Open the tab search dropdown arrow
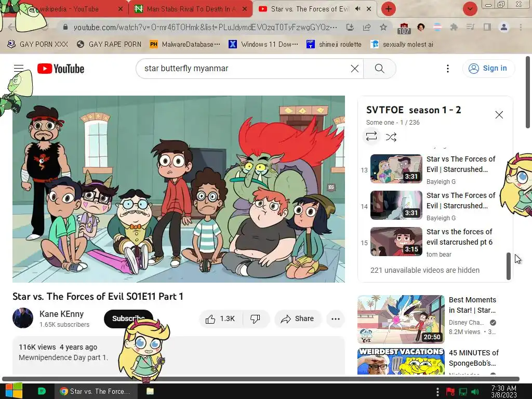The width and height of the screenshot is (532, 399). [470, 9]
